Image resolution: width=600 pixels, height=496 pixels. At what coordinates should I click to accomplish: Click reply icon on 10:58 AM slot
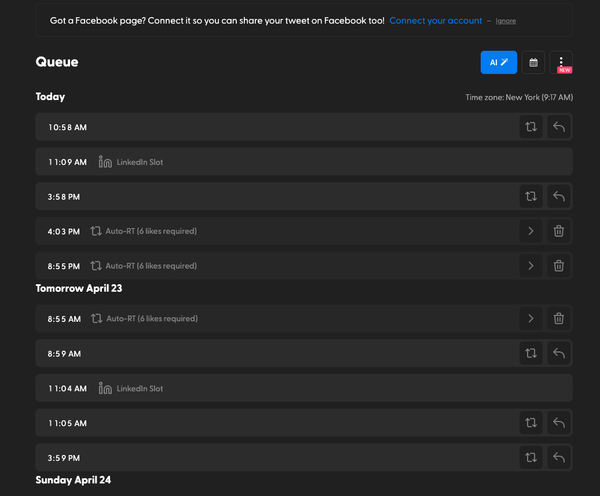(x=559, y=127)
